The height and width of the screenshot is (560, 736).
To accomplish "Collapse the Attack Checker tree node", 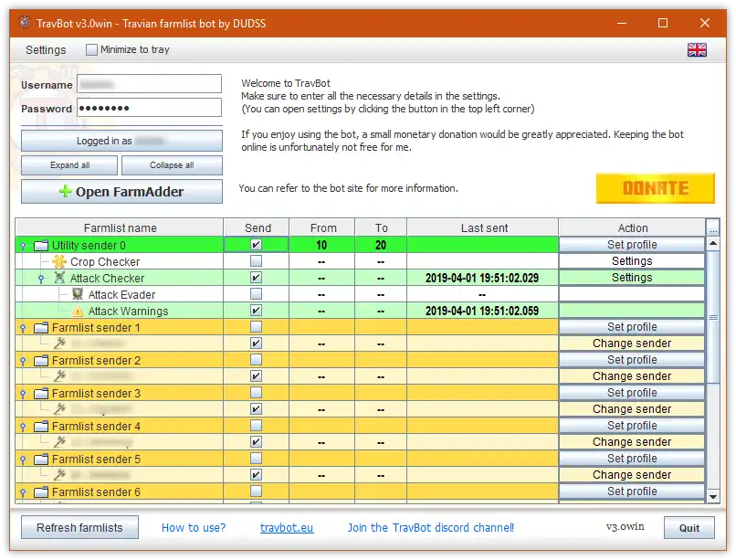I will 41,279.
